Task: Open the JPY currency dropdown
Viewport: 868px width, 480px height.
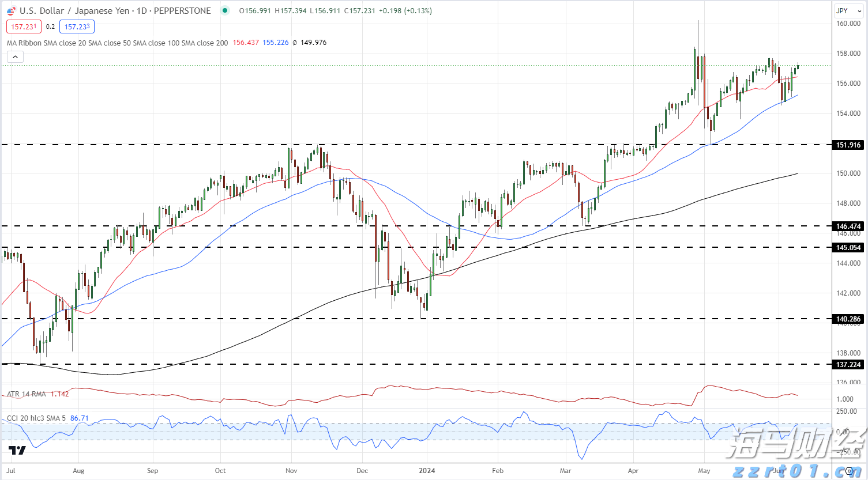Action: [x=849, y=10]
